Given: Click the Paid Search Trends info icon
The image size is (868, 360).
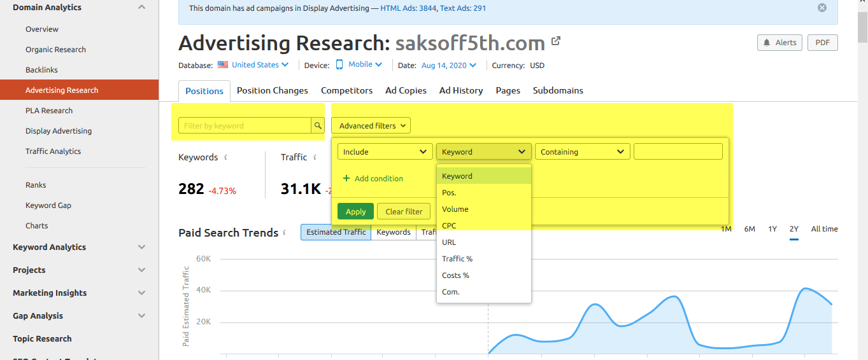Looking at the screenshot, I should click(x=284, y=233).
